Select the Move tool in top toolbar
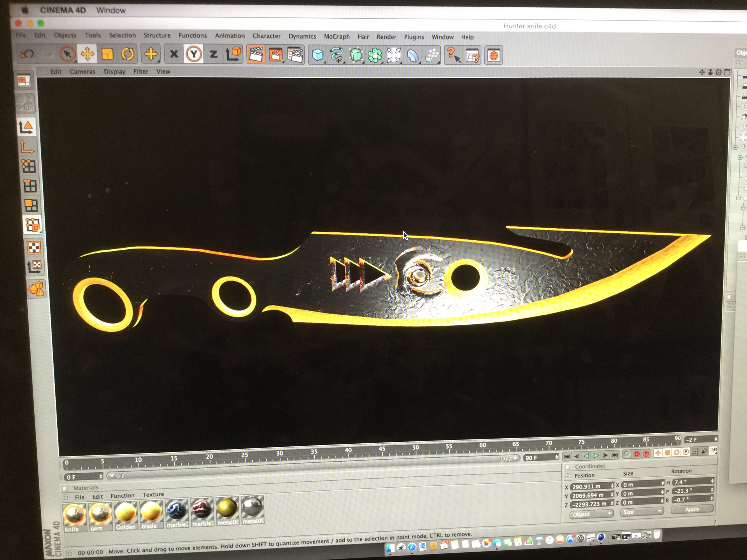 click(x=88, y=54)
